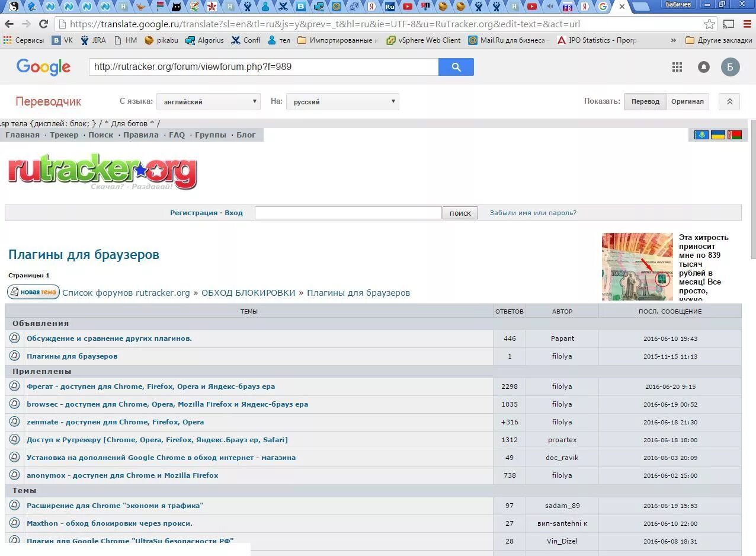Click the blue Google Translate search button
Image resolution: width=756 pixels, height=556 pixels.
[x=456, y=67]
